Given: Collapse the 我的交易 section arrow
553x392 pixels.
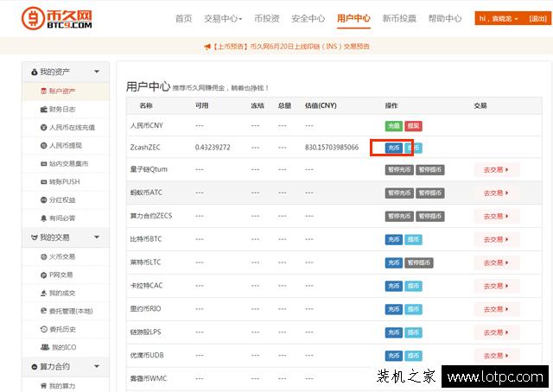Looking at the screenshot, I should (x=97, y=237).
